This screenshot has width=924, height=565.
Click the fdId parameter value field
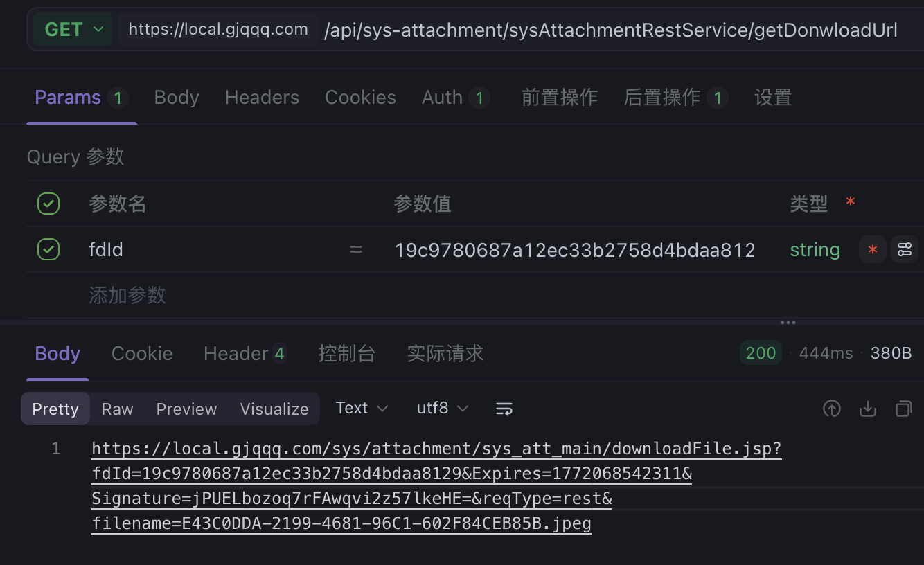pos(574,250)
